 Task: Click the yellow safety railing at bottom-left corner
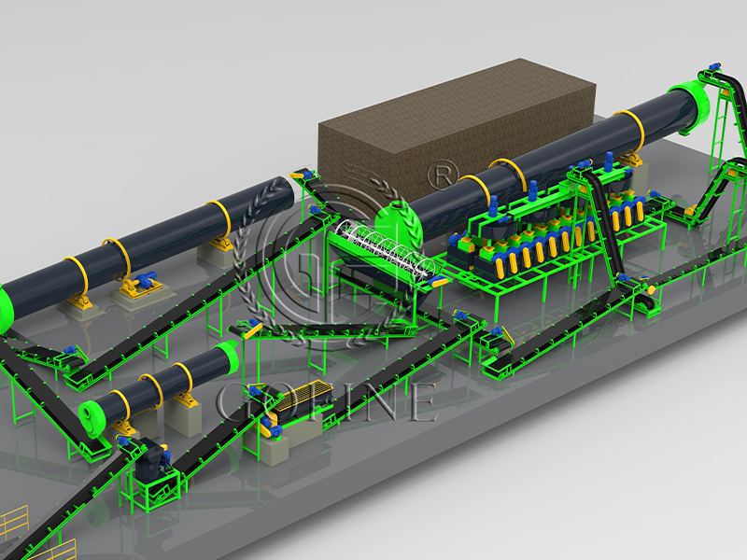point(13,525)
